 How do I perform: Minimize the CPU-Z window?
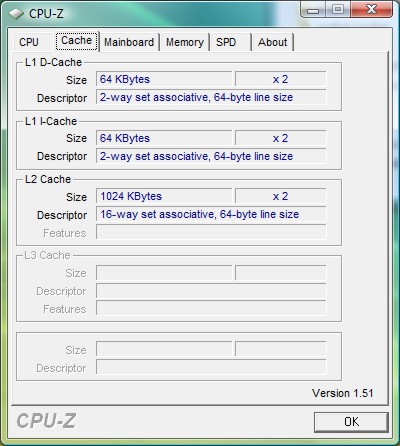[x=313, y=10]
